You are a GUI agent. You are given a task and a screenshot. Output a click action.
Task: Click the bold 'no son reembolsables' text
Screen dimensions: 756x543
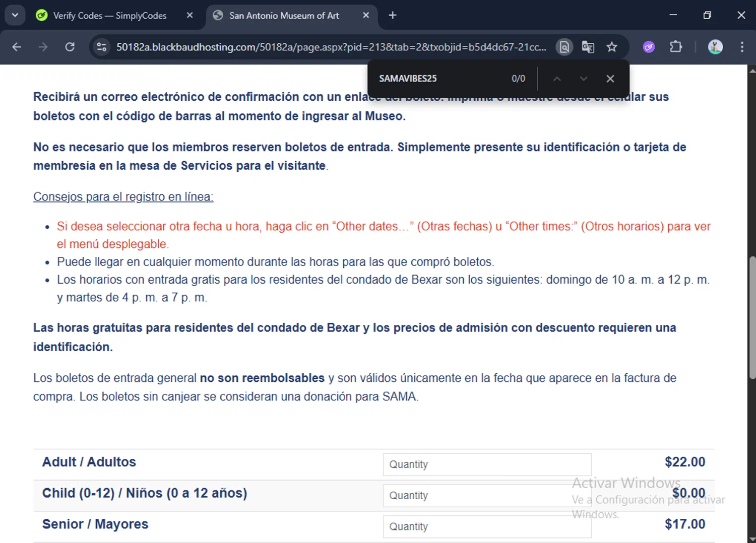coord(262,378)
